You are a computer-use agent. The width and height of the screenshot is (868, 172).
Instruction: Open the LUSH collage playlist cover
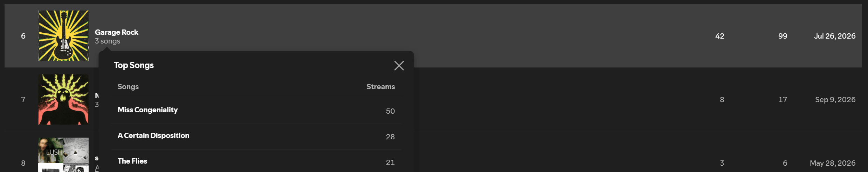click(63, 155)
